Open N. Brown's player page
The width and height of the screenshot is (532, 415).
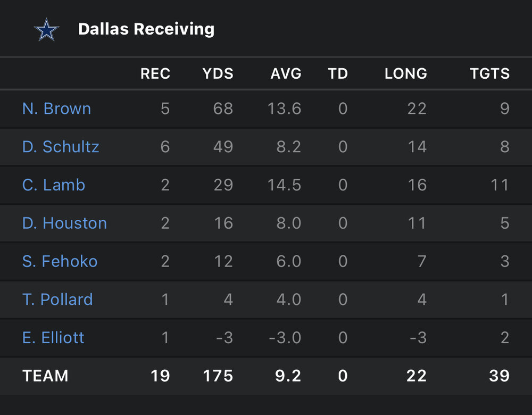(56, 109)
